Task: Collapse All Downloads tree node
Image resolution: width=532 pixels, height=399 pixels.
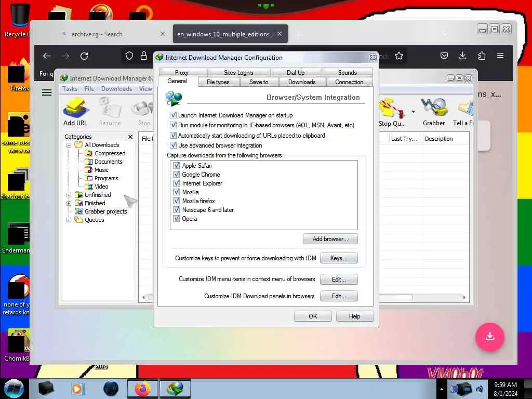Action: (69, 145)
